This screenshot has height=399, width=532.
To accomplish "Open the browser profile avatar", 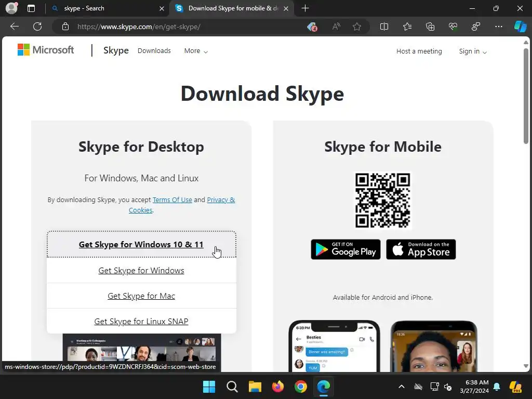I will (x=11, y=8).
